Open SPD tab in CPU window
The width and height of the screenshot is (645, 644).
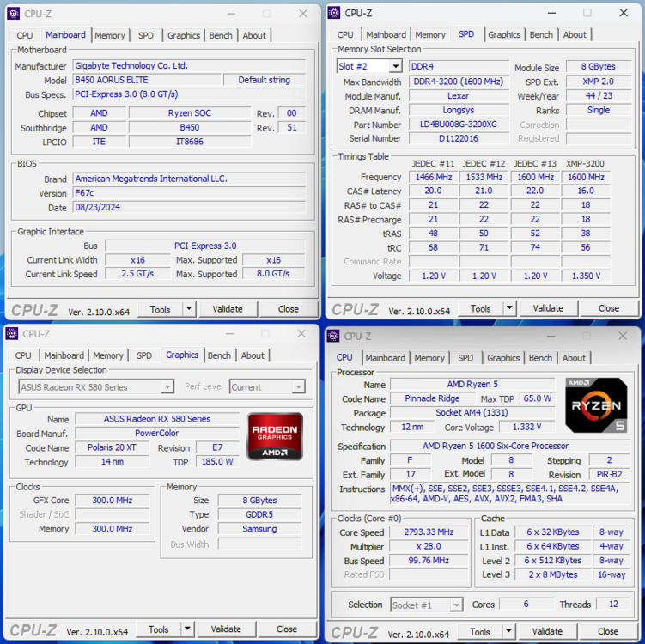(x=465, y=358)
